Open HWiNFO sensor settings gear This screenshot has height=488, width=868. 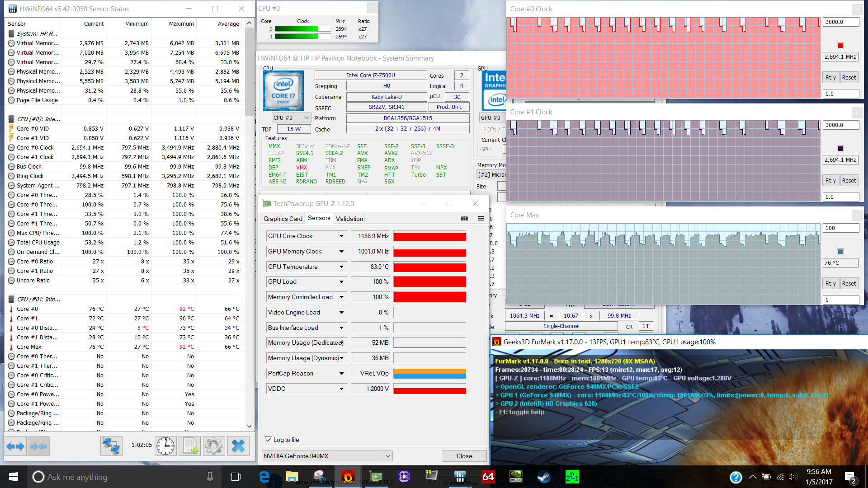[214, 446]
